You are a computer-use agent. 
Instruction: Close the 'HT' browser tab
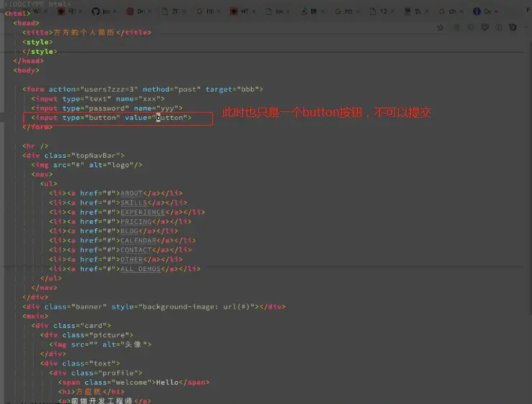click(x=254, y=11)
